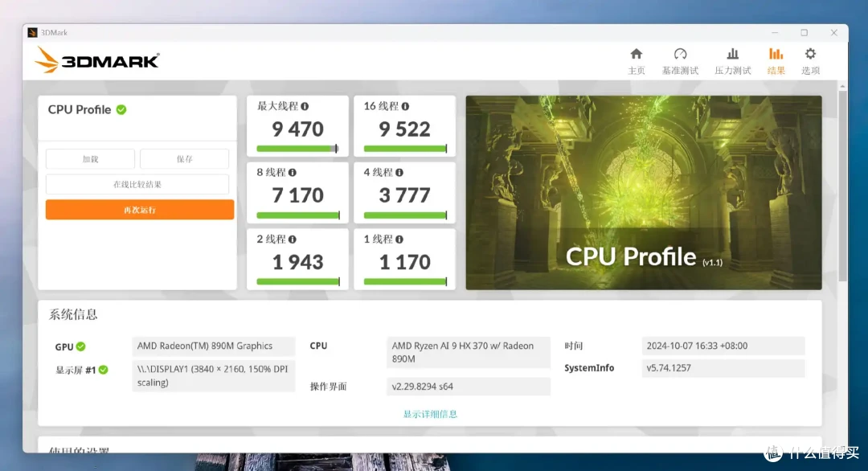Click the 3DMark logo in header
The height and width of the screenshot is (471, 868).
(x=97, y=60)
